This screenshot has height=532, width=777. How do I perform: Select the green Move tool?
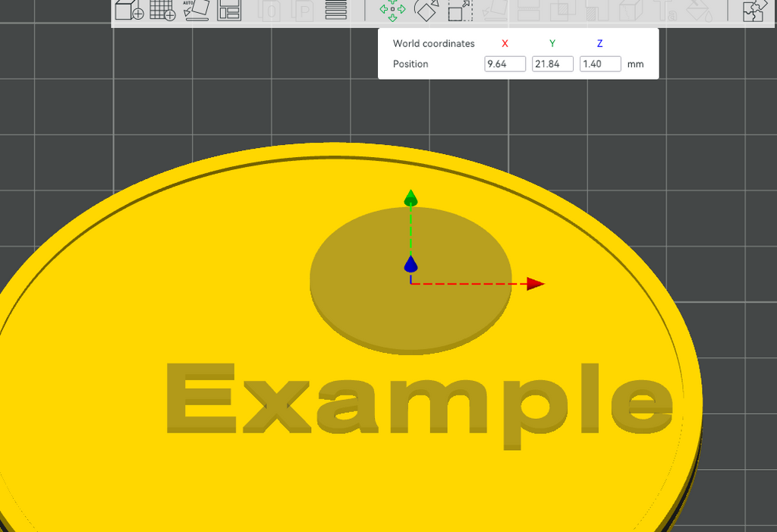point(392,10)
